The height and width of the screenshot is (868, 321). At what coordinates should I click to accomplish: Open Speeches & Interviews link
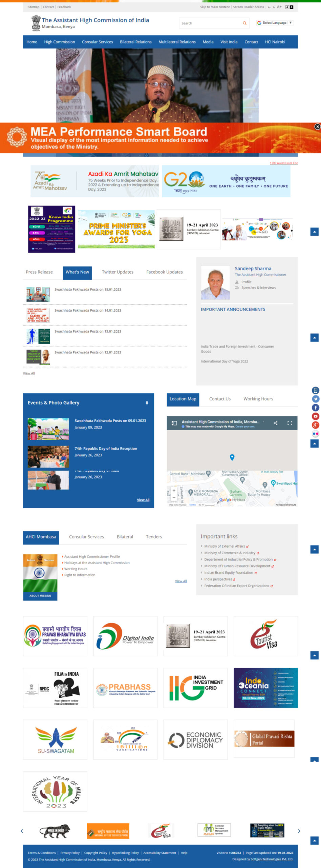click(x=259, y=288)
